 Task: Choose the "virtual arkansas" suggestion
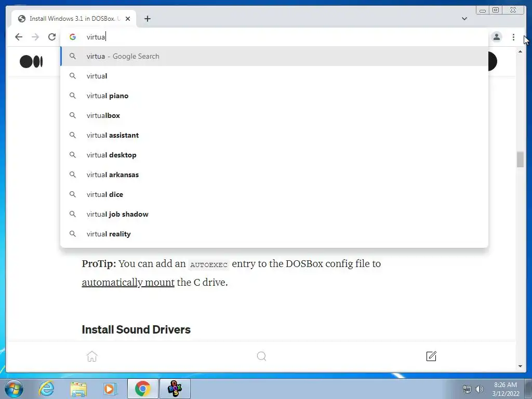(x=274, y=175)
